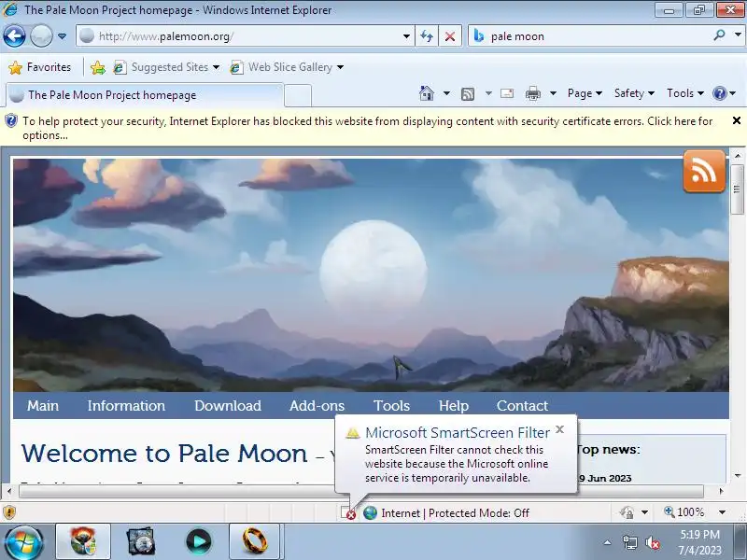Open the Tools menu in command bar
The width and height of the screenshot is (747, 560).
685,93
